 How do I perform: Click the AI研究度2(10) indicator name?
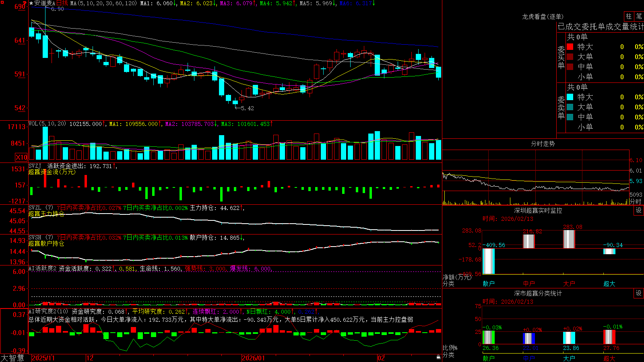click(x=48, y=311)
